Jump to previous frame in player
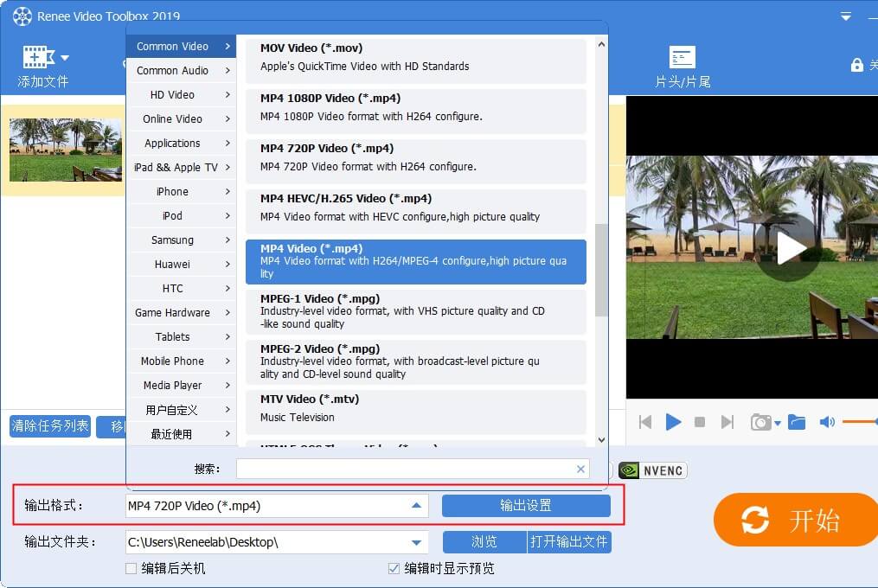878x588 pixels. click(645, 422)
